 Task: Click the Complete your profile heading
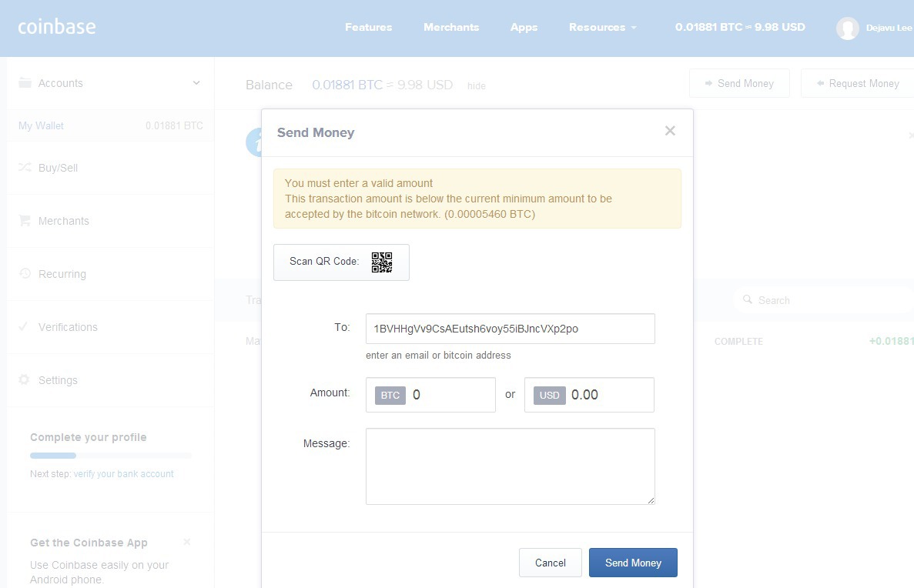[88, 437]
